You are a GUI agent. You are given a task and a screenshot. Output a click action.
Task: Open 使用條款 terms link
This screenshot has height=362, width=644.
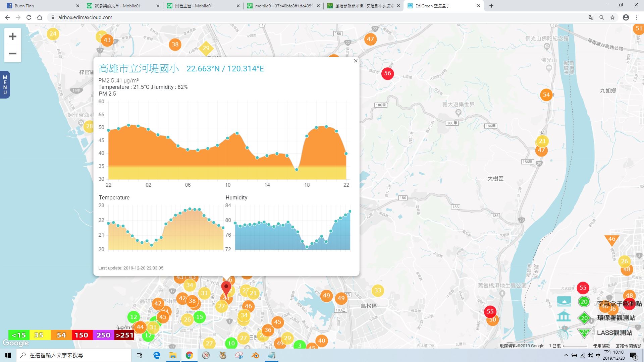tap(601, 346)
